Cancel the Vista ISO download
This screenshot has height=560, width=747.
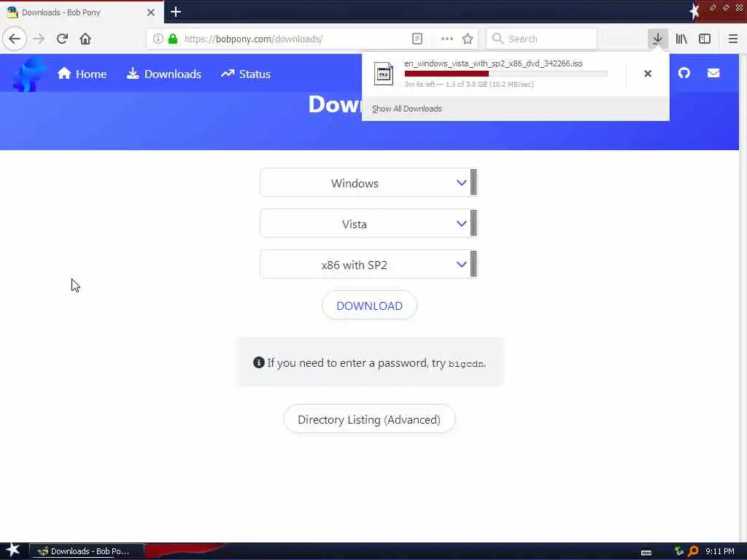(x=648, y=74)
